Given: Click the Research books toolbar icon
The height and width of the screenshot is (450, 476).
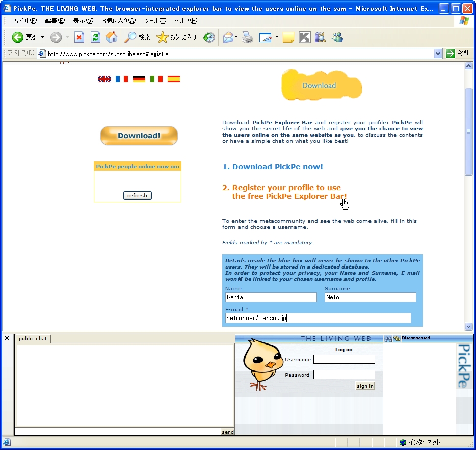Looking at the screenshot, I should coord(320,37).
